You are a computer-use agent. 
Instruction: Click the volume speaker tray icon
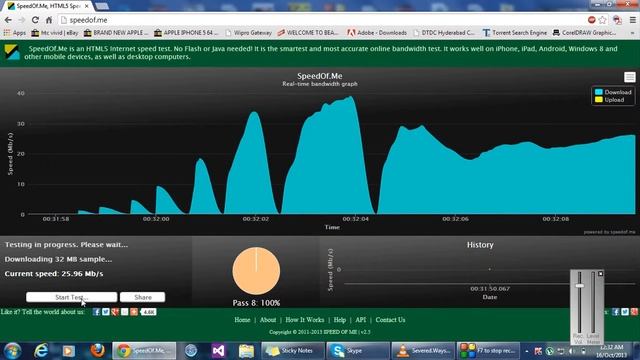tap(572, 351)
